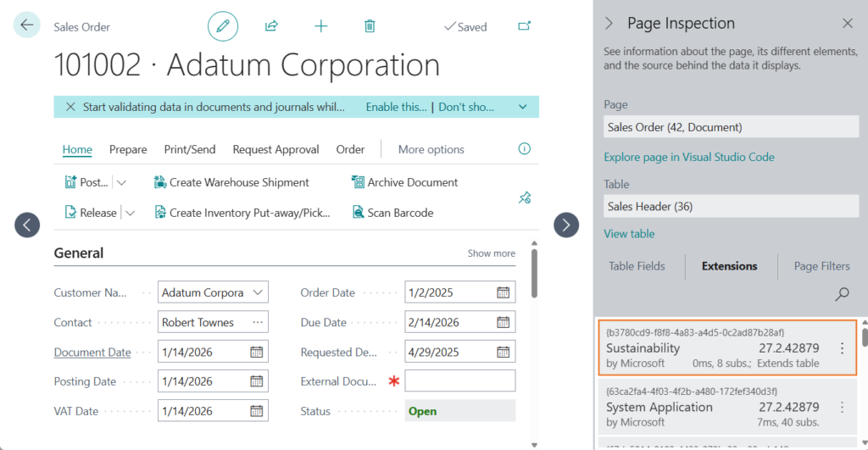This screenshot has width=868, height=450.
Task: Open page in new window icon
Action: pos(524,26)
